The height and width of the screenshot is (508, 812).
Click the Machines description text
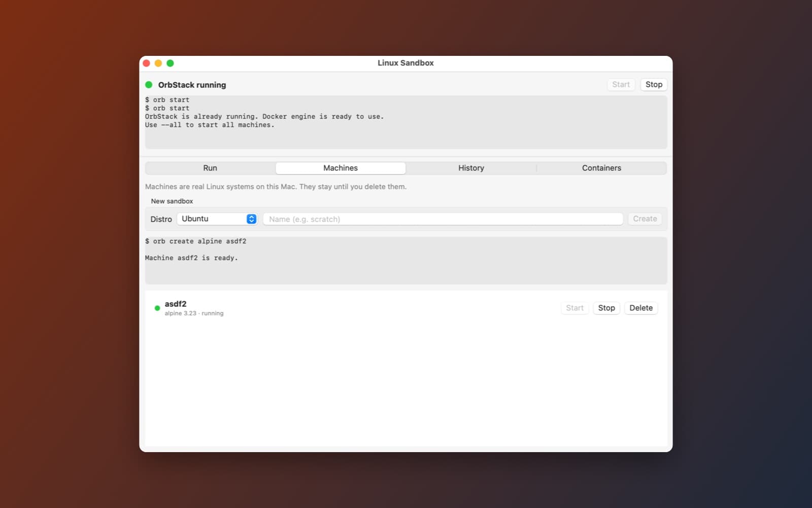pos(276,186)
